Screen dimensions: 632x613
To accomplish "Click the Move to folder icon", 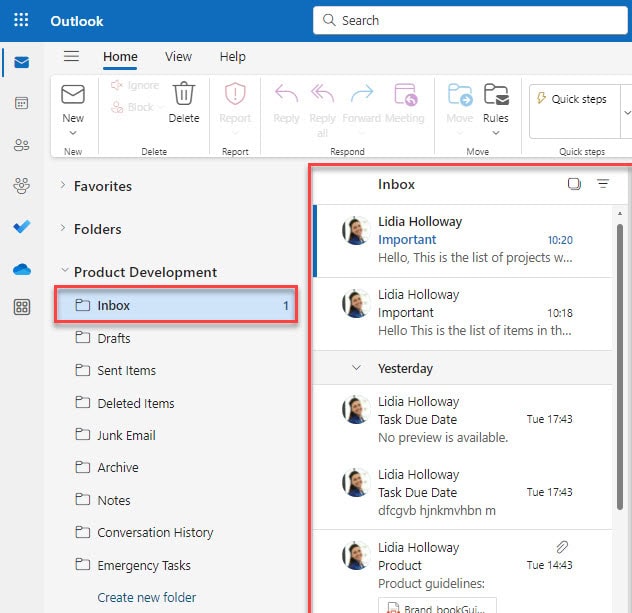I will 460,94.
